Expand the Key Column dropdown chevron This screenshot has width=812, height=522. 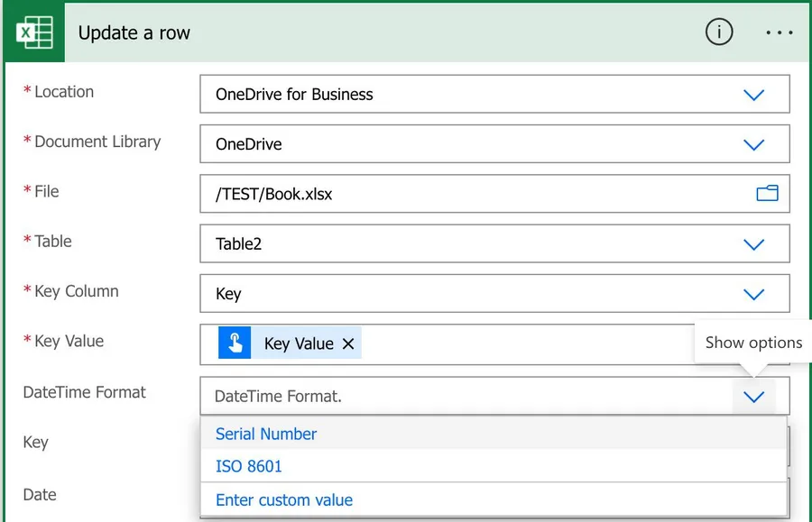tap(753, 294)
